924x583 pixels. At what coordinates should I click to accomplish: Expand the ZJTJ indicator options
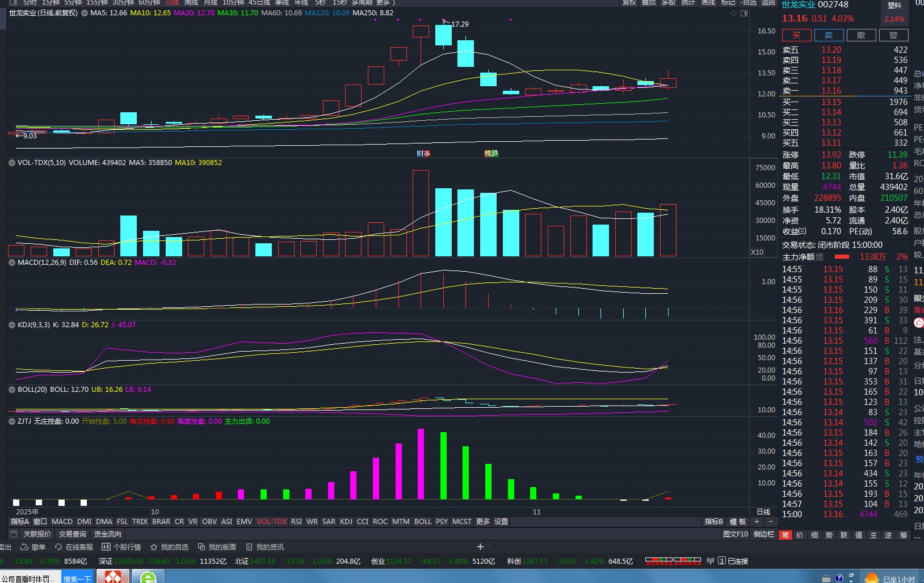pyautogui.click(x=12, y=421)
